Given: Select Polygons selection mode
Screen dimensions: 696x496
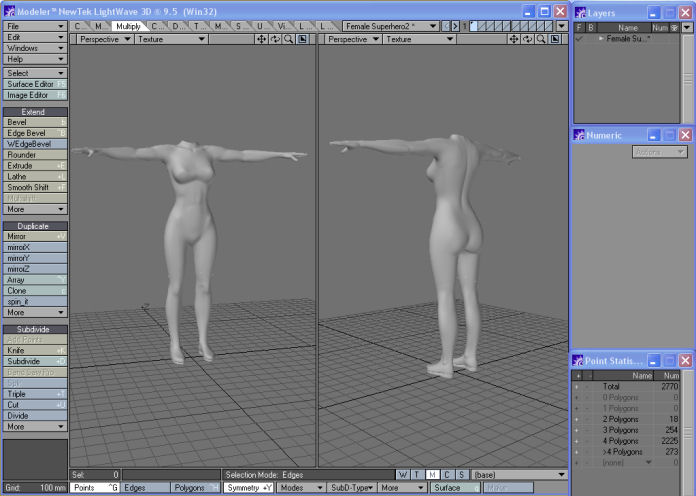Looking at the screenshot, I should 193,488.
